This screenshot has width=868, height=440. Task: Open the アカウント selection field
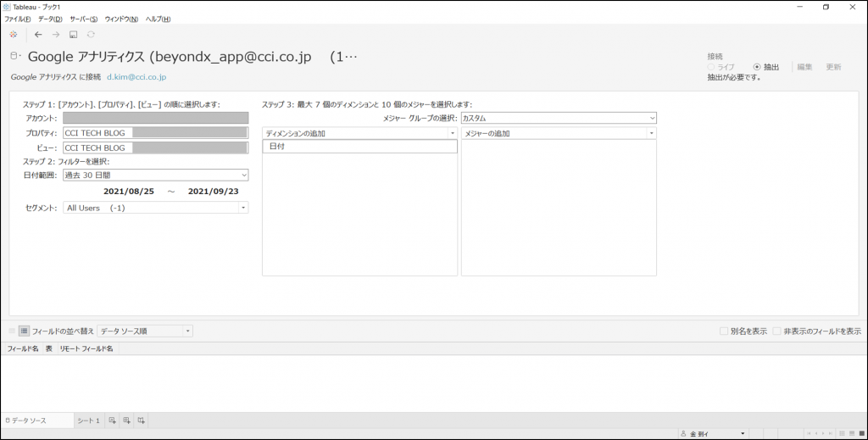click(x=156, y=118)
